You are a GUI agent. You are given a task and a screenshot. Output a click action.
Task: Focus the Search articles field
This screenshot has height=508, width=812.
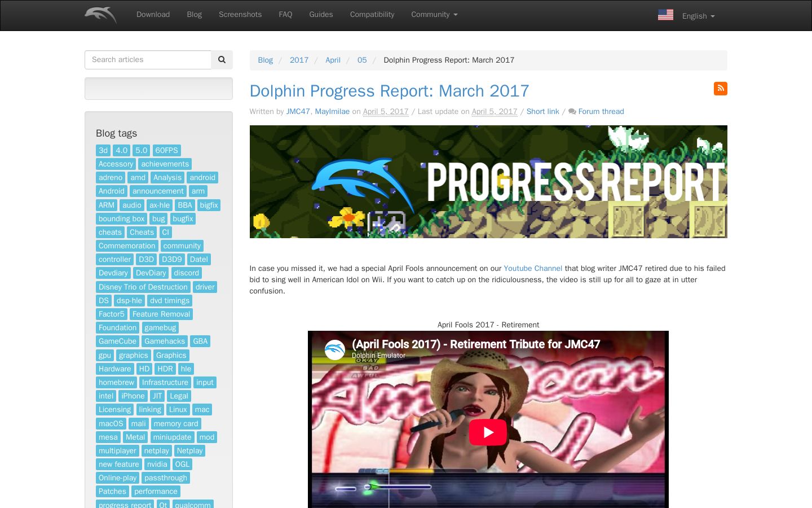[x=148, y=60]
